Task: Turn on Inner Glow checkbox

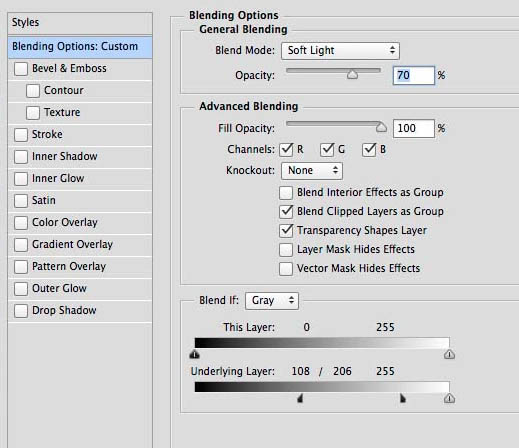Action: point(21,179)
